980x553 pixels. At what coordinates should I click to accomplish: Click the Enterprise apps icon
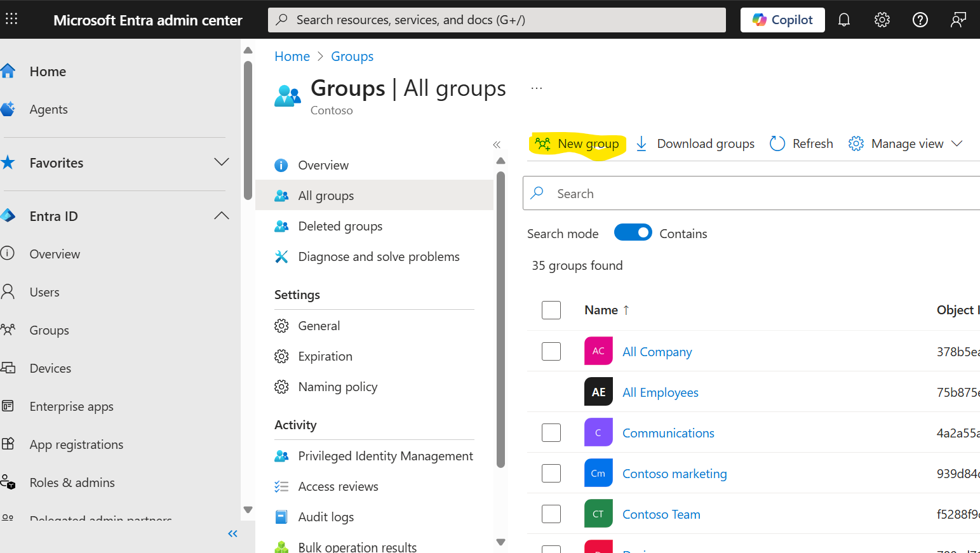coord(8,406)
